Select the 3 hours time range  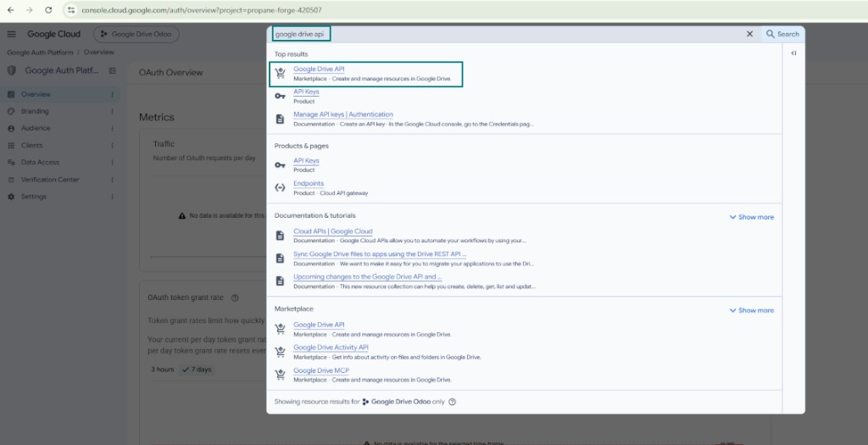[163, 370]
